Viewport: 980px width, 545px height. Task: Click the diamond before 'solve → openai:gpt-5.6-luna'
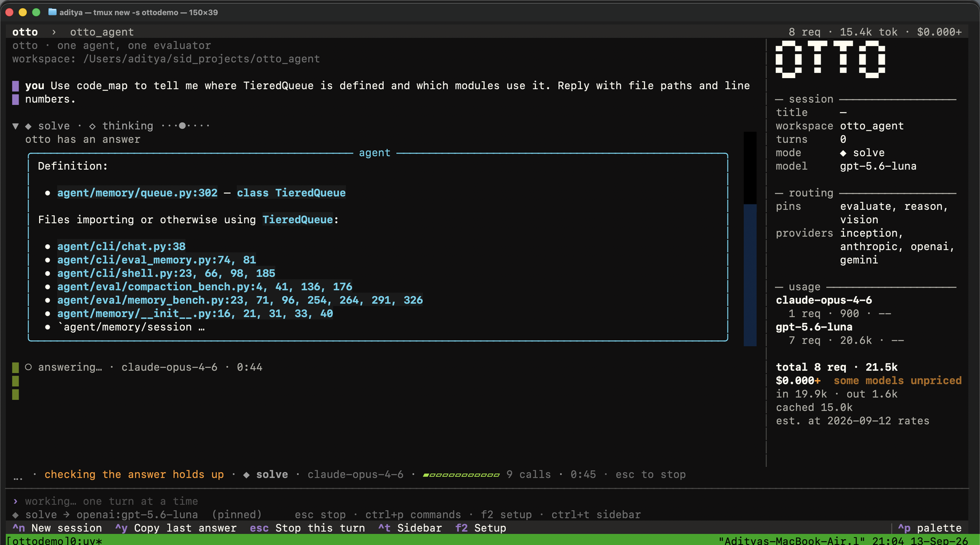pyautogui.click(x=16, y=515)
